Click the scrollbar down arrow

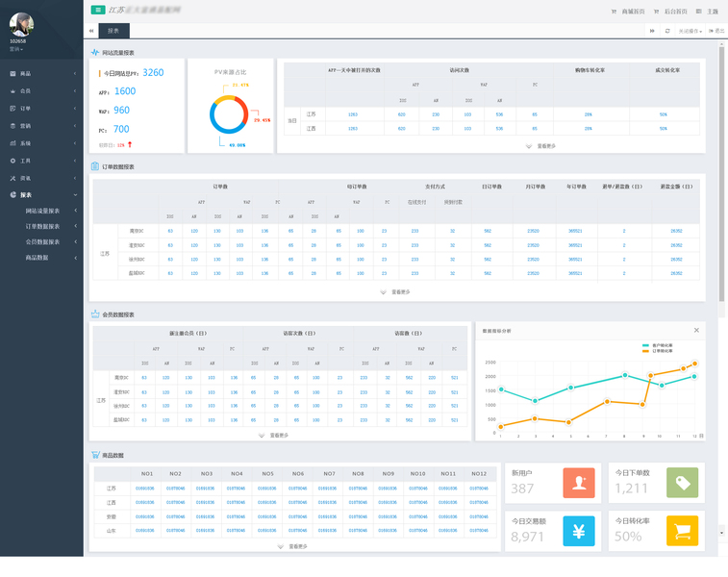click(721, 533)
